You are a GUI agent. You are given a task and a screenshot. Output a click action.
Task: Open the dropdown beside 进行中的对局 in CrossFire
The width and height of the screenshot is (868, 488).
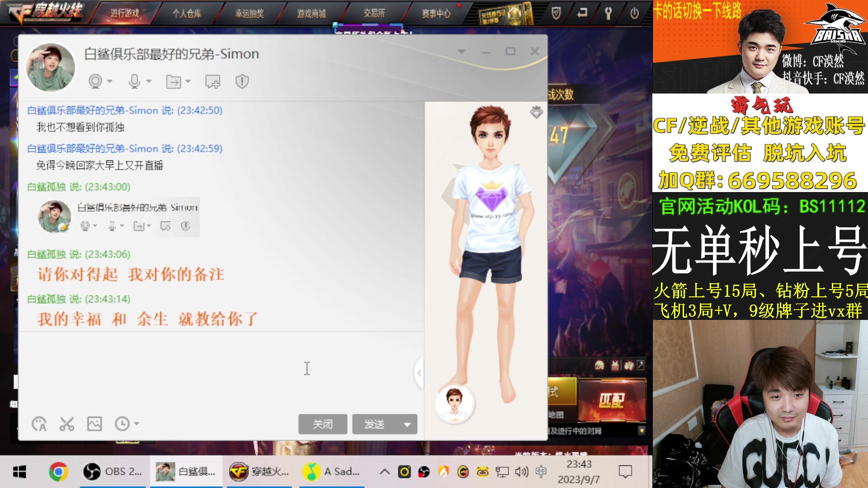point(642,431)
